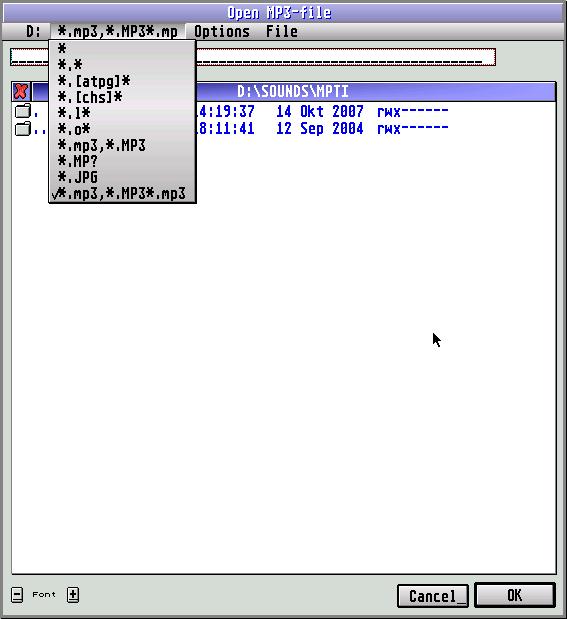Select the *.JPG filter entry
The image size is (567, 619).
pos(122,178)
